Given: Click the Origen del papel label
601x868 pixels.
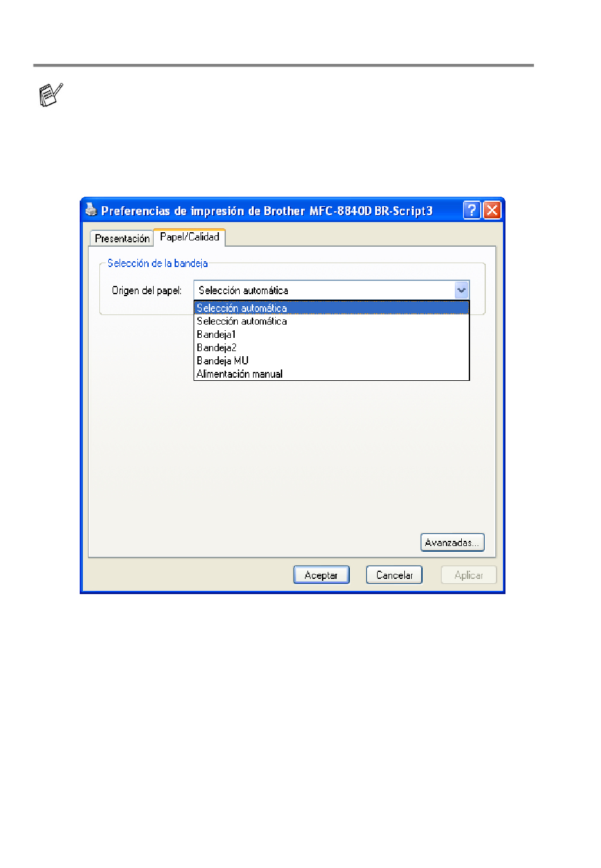Looking at the screenshot, I should 147,290.
